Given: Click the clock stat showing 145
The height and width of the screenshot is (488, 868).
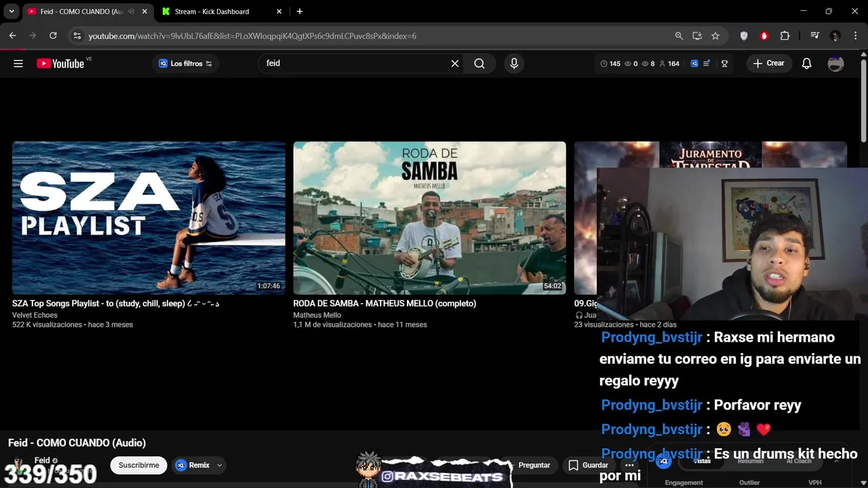Looking at the screenshot, I should point(610,64).
